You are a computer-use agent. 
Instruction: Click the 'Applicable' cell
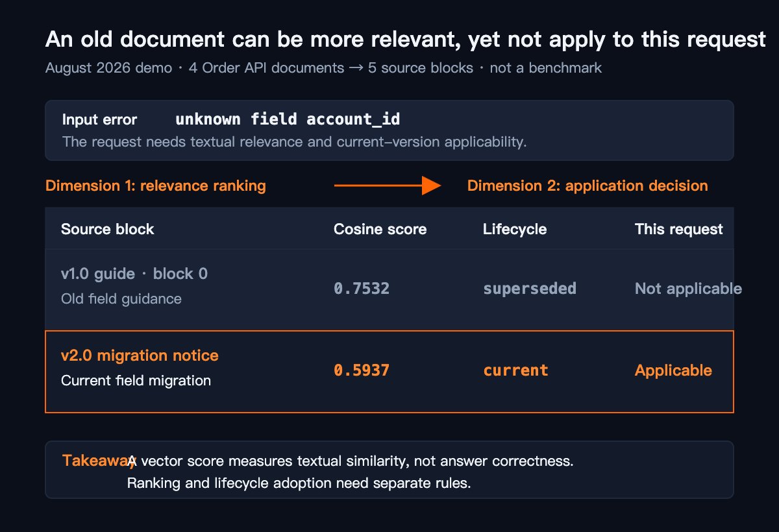tap(673, 370)
